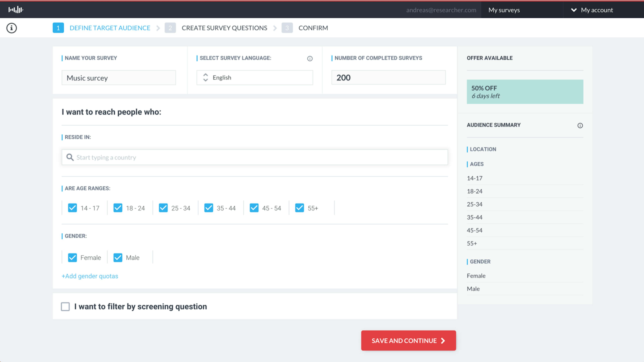Image resolution: width=644 pixels, height=362 pixels.
Task: Click step 1 number badge
Action: 58,28
